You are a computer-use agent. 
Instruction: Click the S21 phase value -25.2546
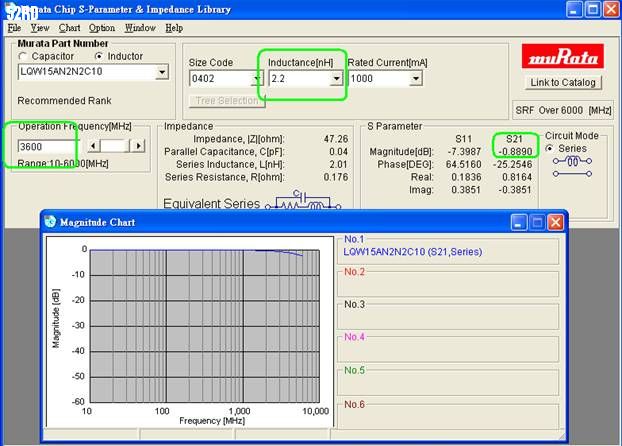coord(513,164)
